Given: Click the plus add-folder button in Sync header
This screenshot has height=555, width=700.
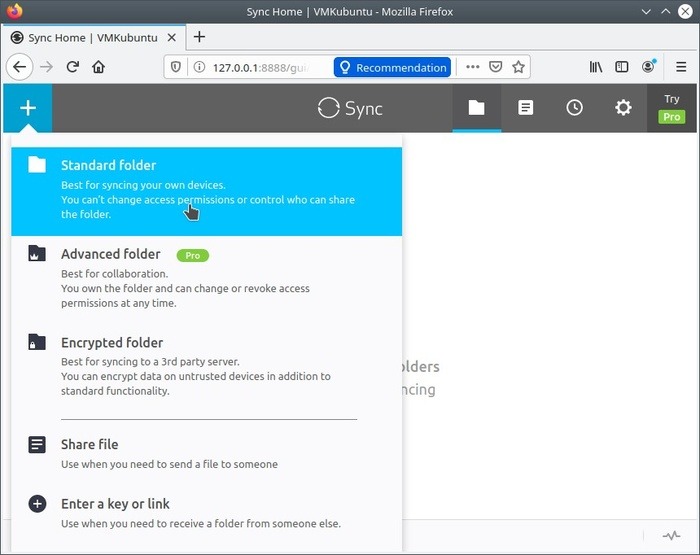Looking at the screenshot, I should pyautogui.click(x=28, y=108).
